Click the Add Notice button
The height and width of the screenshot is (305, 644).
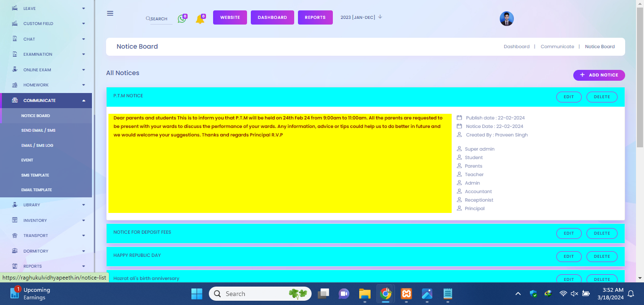coord(599,75)
